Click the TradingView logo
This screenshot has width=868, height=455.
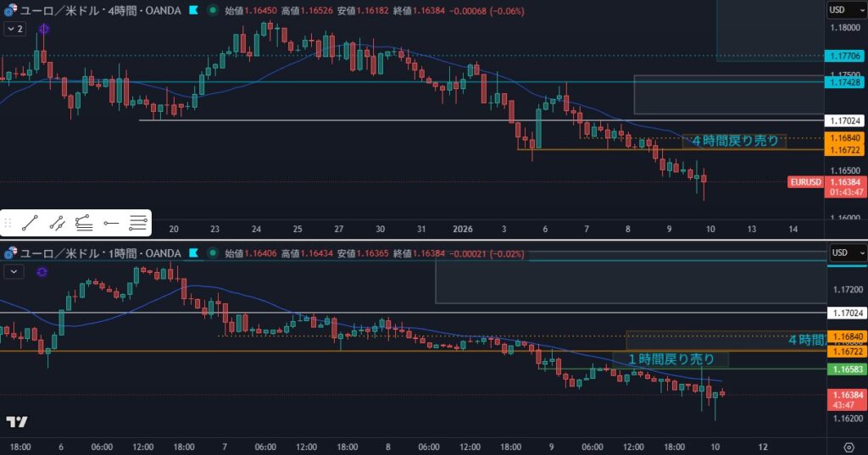[x=15, y=421]
